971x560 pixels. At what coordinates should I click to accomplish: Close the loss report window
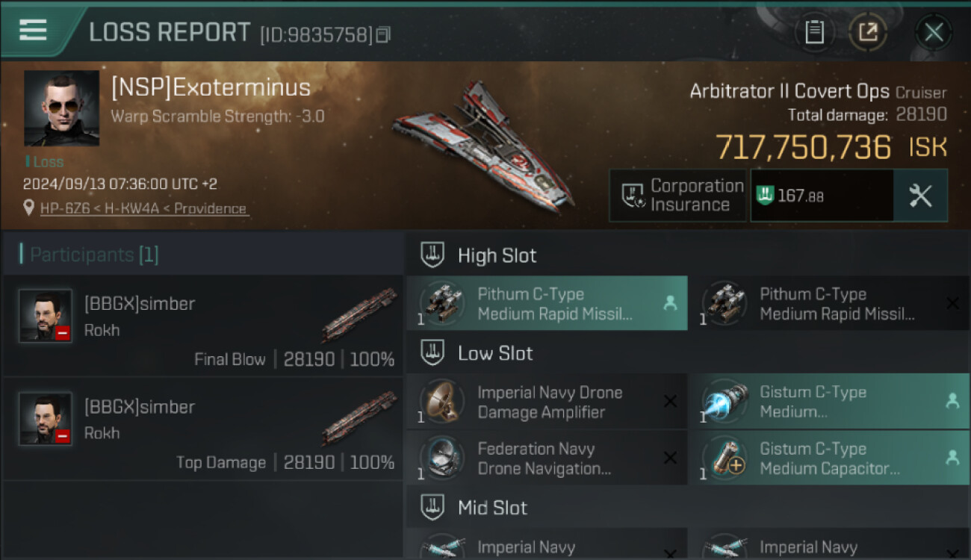934,32
